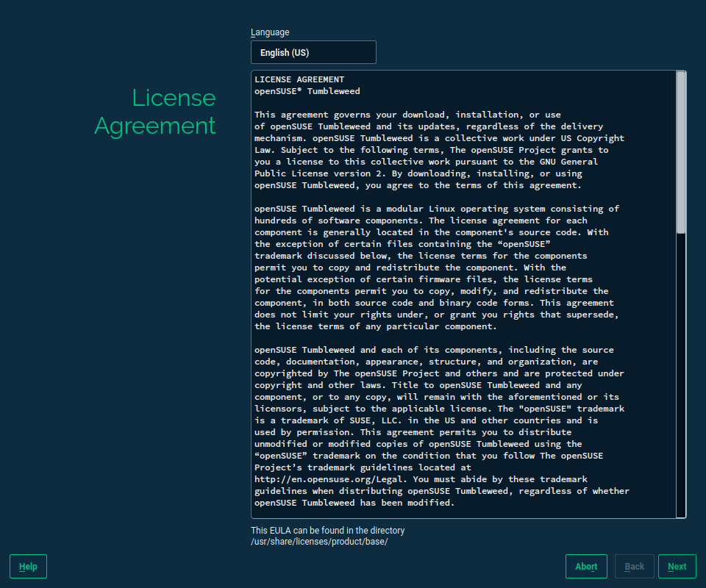Click the openSUSE® Tumbleweed line under the heading

[307, 91]
